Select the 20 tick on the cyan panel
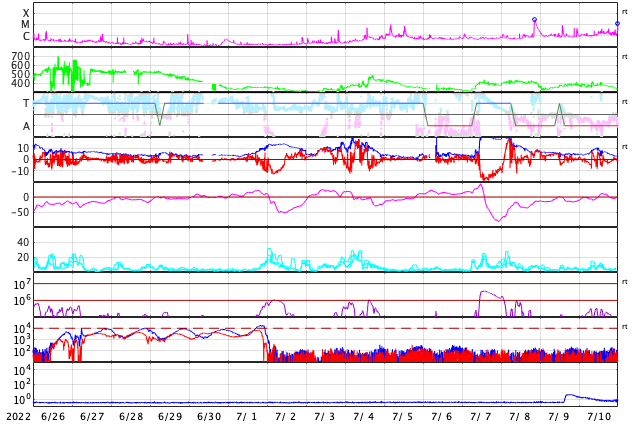The height and width of the screenshot is (424, 634). click(23, 257)
